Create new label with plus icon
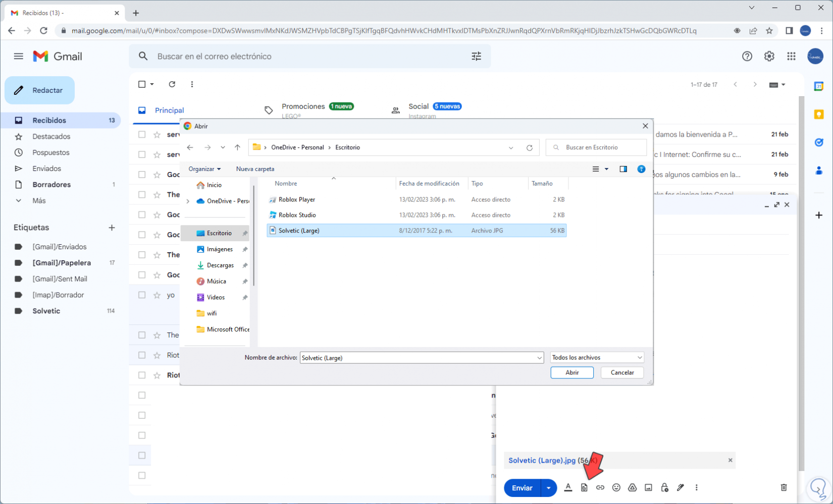The width and height of the screenshot is (833, 504). click(x=112, y=228)
